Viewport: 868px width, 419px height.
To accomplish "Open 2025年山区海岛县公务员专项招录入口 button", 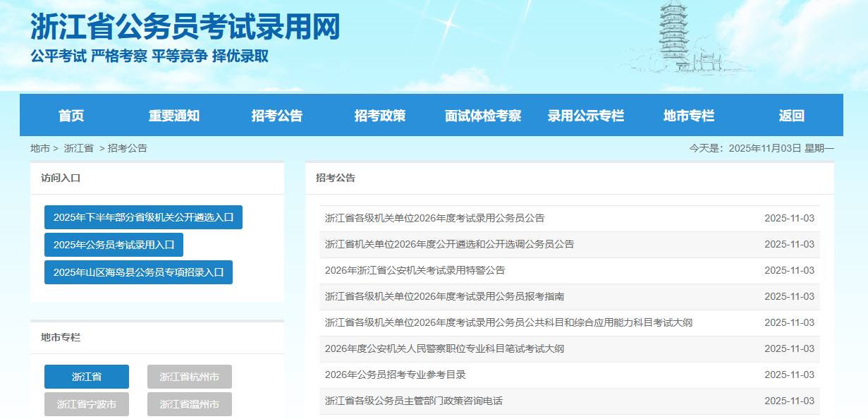I will [x=138, y=272].
